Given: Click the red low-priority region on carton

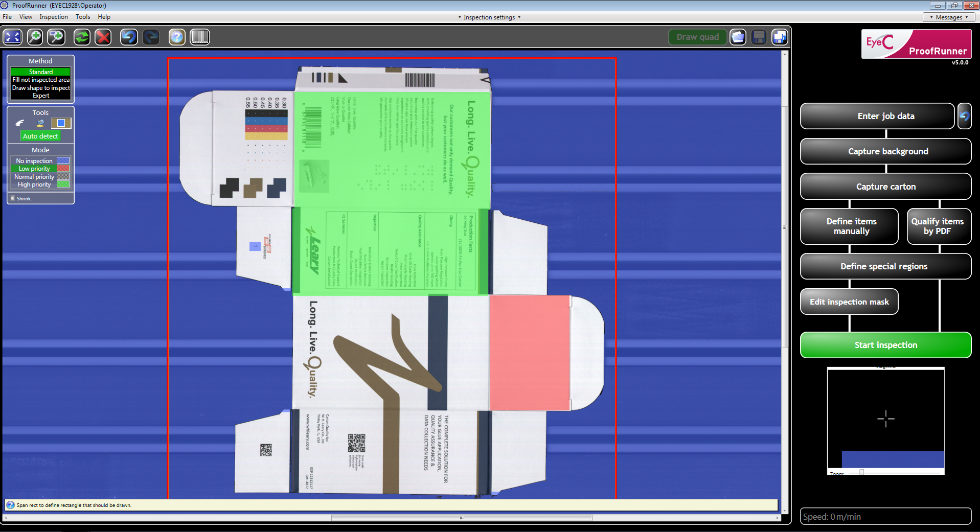Looking at the screenshot, I should click(530, 353).
